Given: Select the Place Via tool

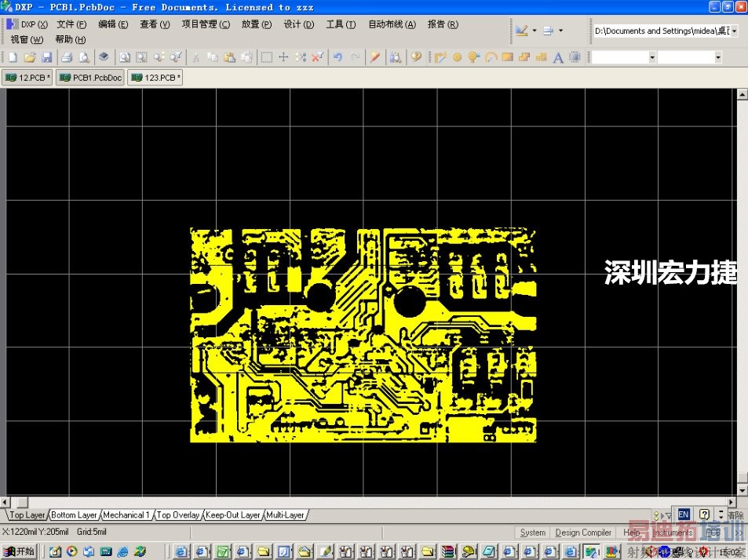Looking at the screenshot, I should coord(473,56).
